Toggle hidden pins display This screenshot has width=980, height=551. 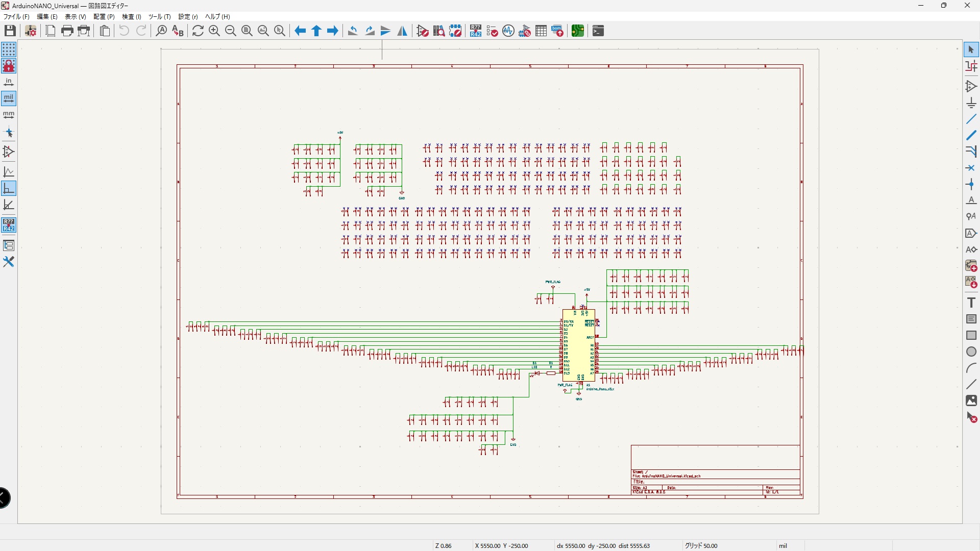click(x=9, y=152)
